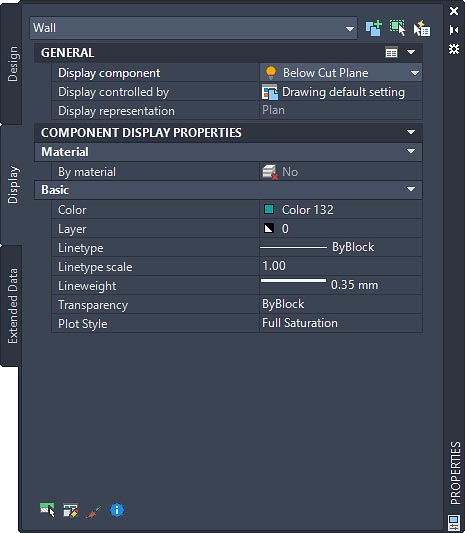The width and height of the screenshot is (465, 533).
Task: Click the Select Objects icon
Action: click(x=397, y=28)
